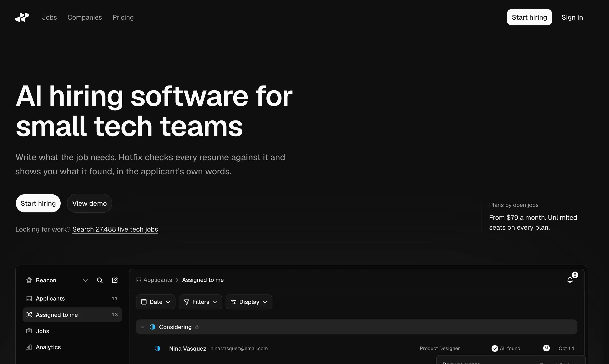
Task: Click the header Start hiring button
Action: click(x=529, y=17)
